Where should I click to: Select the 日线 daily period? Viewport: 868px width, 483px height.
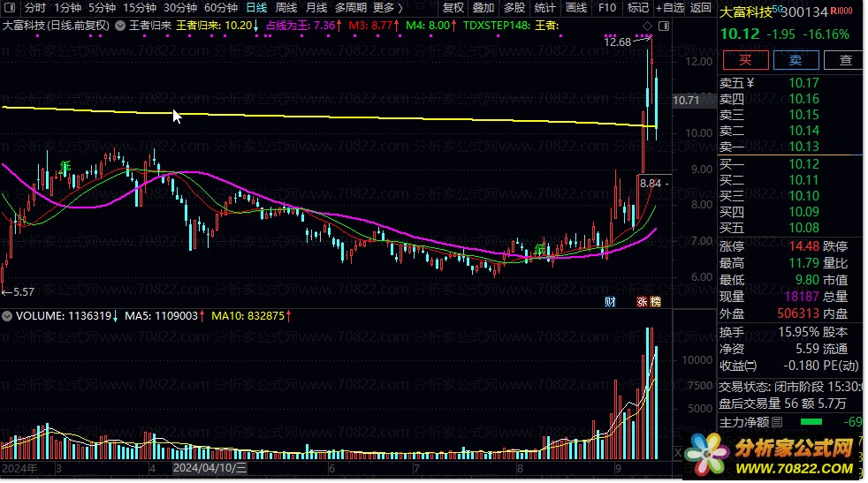(256, 8)
